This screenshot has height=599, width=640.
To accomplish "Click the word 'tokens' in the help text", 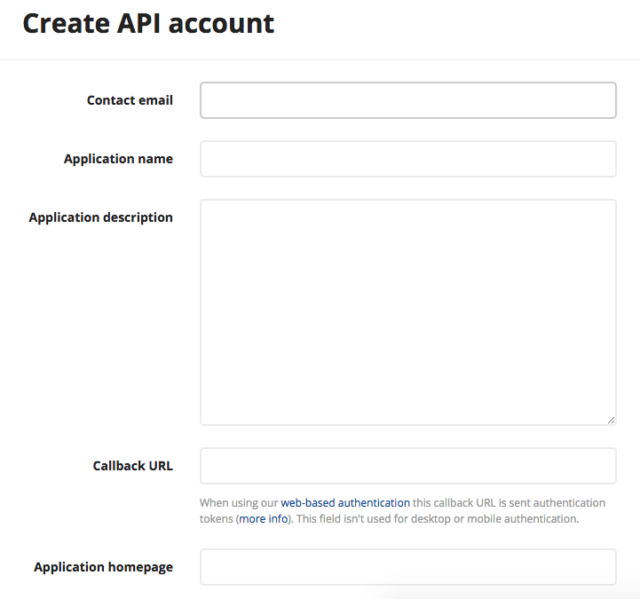I will (x=216, y=519).
